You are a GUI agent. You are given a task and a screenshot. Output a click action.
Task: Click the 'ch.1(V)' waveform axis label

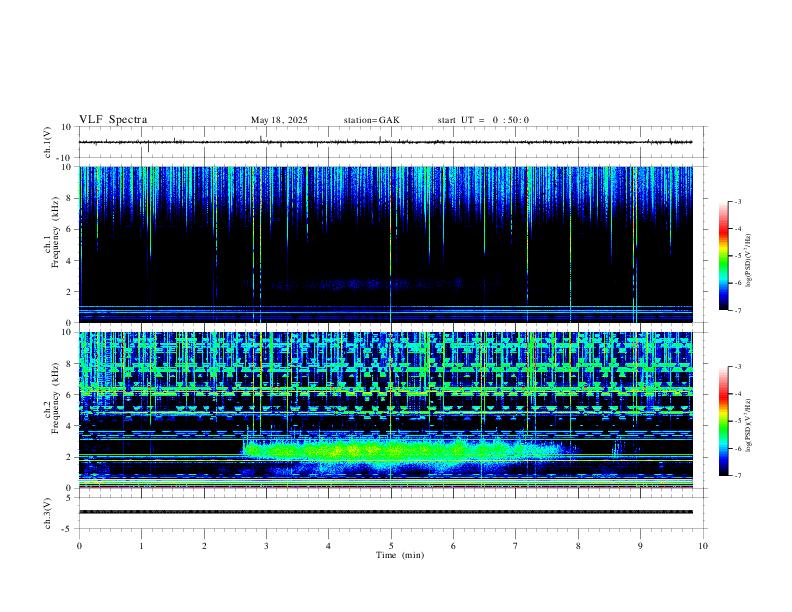[x=48, y=142]
